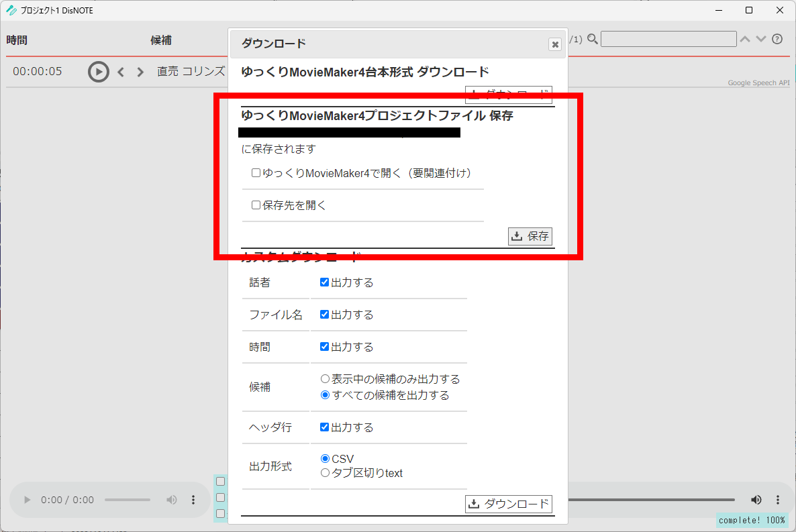Jump to previous search result arrow

coord(745,39)
